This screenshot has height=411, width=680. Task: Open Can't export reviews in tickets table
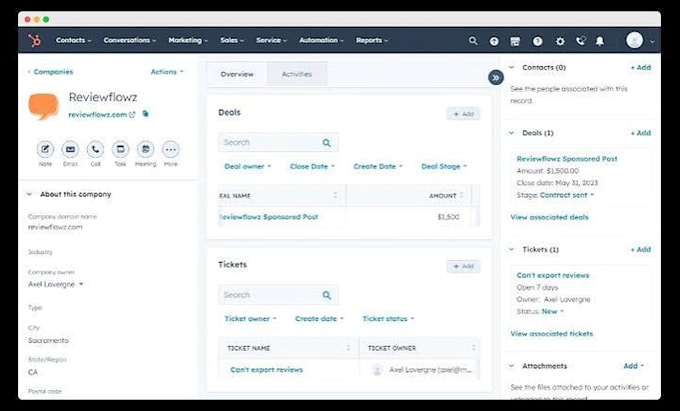point(267,370)
